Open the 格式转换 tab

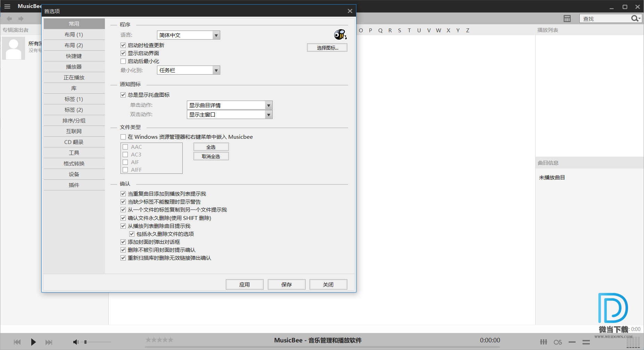74,163
